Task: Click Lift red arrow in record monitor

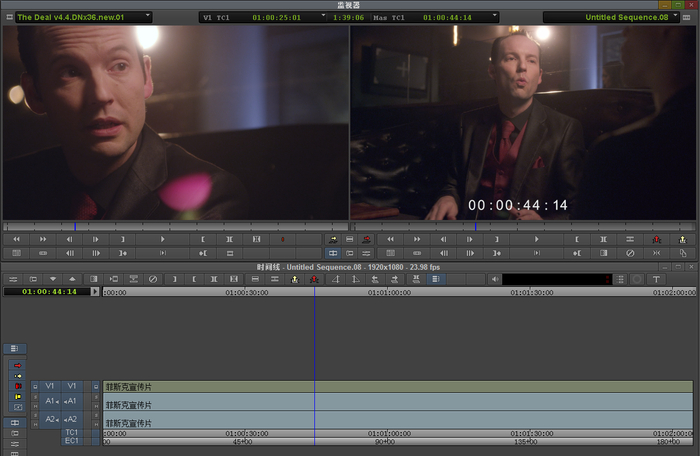Action: [657, 239]
